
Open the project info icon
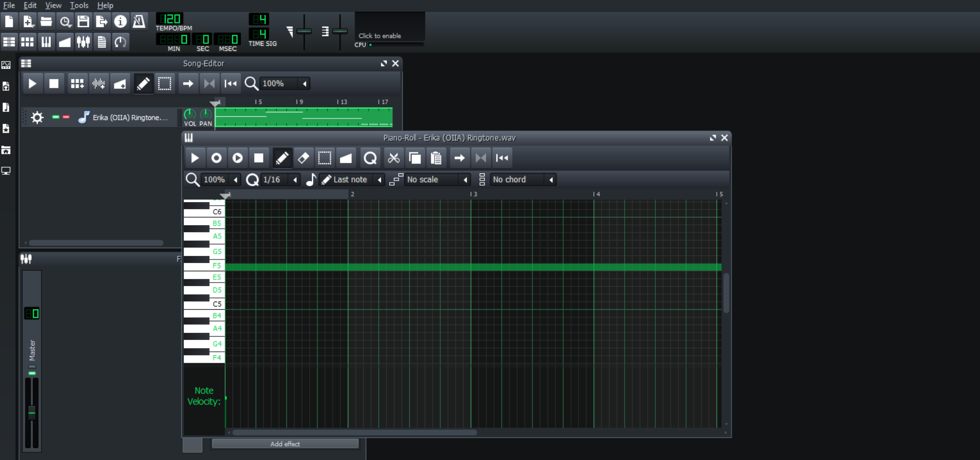tap(120, 22)
